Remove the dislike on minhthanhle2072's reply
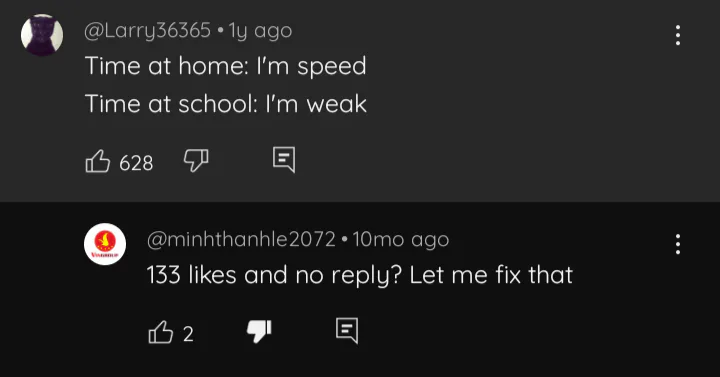Screen dimensions: 720x377 tap(259, 331)
